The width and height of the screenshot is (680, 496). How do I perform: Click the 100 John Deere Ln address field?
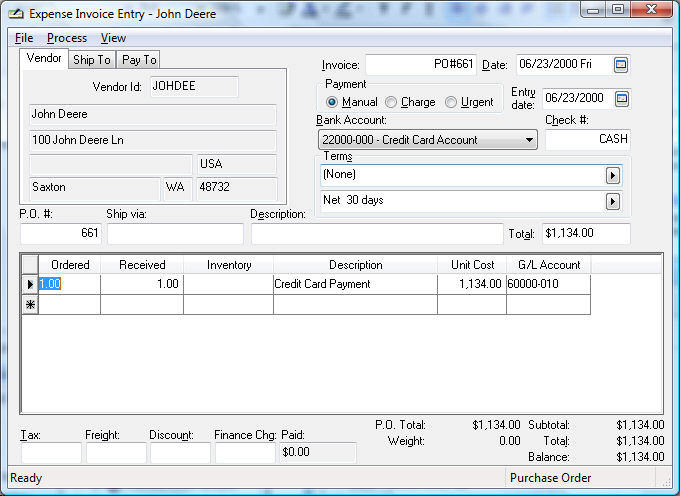[x=153, y=140]
